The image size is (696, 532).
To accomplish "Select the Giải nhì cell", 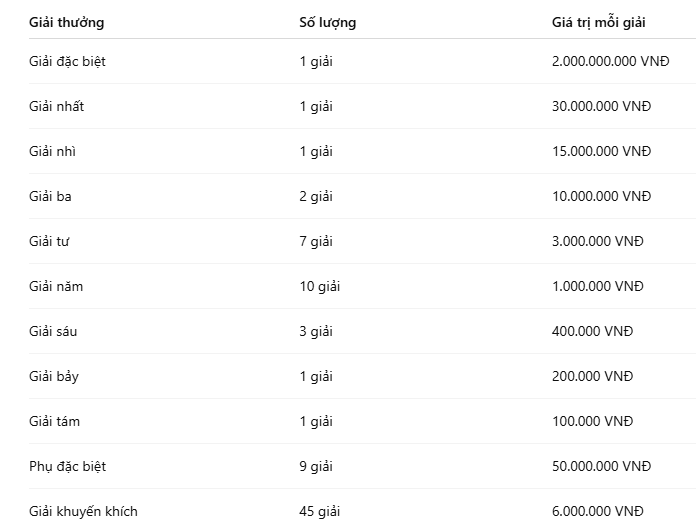I will [x=52, y=151].
